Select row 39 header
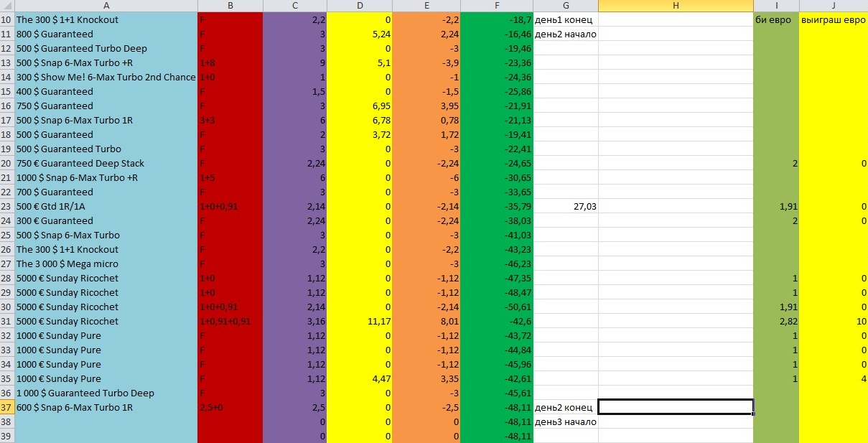 (7, 437)
